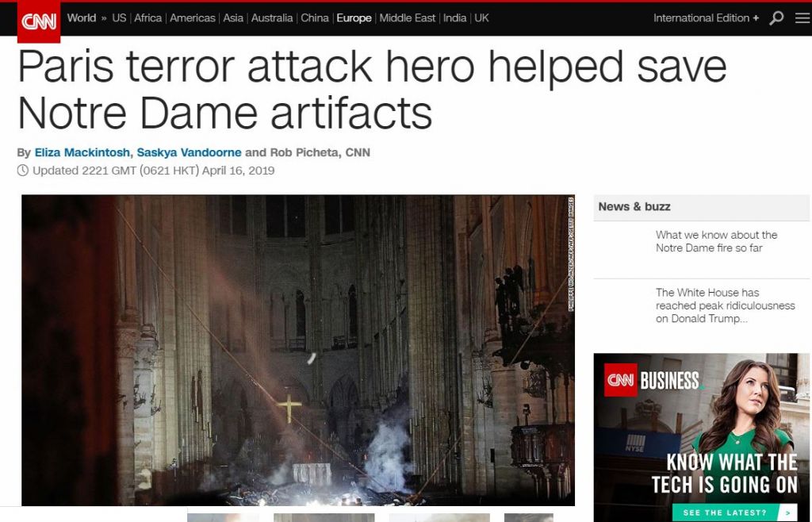This screenshot has width=812, height=522.
Task: Open the hamburger menu icon
Action: click(802, 18)
